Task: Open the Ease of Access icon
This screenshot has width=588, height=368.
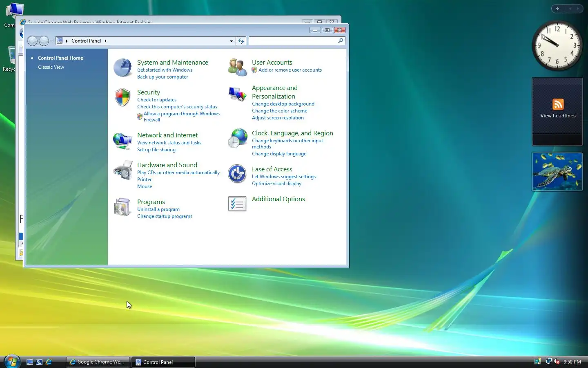Action: click(237, 174)
